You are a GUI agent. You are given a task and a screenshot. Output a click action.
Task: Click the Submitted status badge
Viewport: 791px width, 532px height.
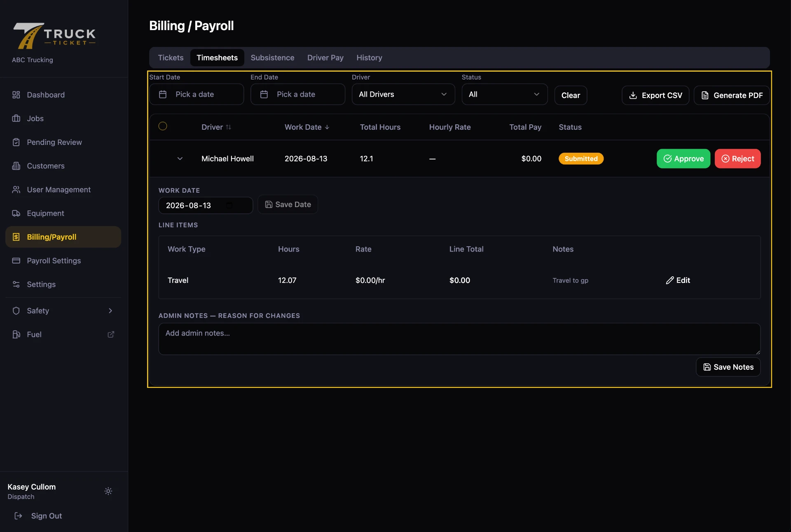[581, 159]
